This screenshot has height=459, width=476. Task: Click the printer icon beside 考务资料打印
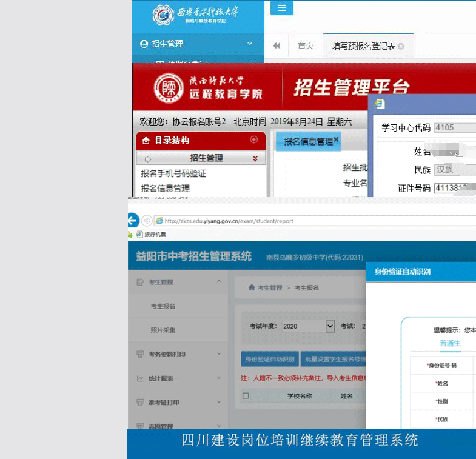click(140, 354)
